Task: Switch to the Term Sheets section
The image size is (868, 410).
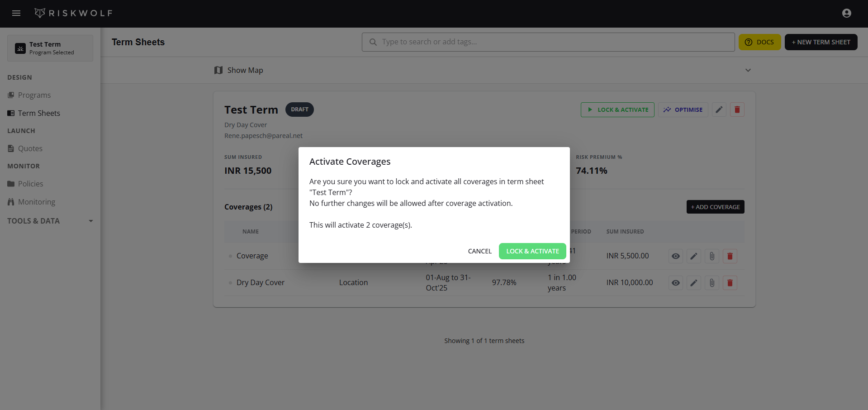Action: [38, 113]
